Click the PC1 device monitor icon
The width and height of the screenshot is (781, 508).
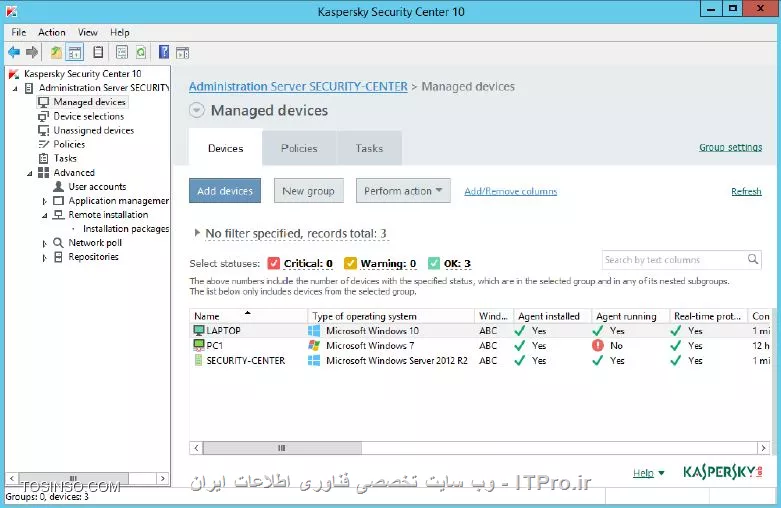(199, 345)
